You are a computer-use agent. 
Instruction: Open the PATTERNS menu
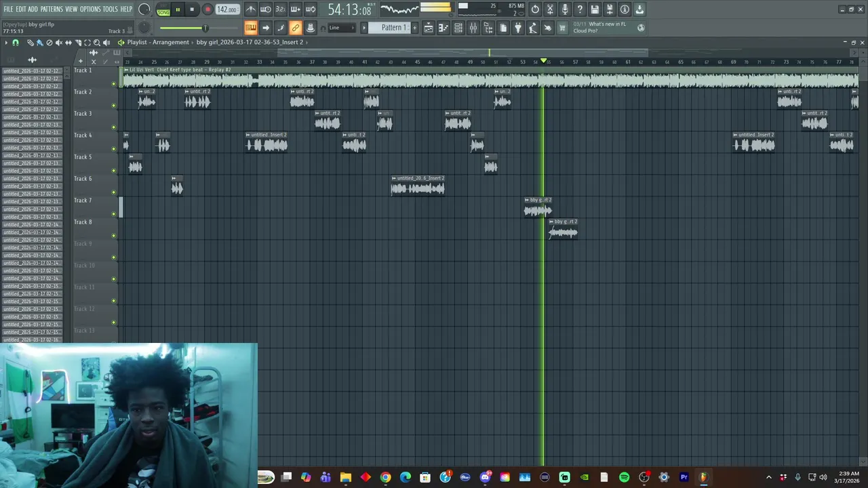(52, 9)
